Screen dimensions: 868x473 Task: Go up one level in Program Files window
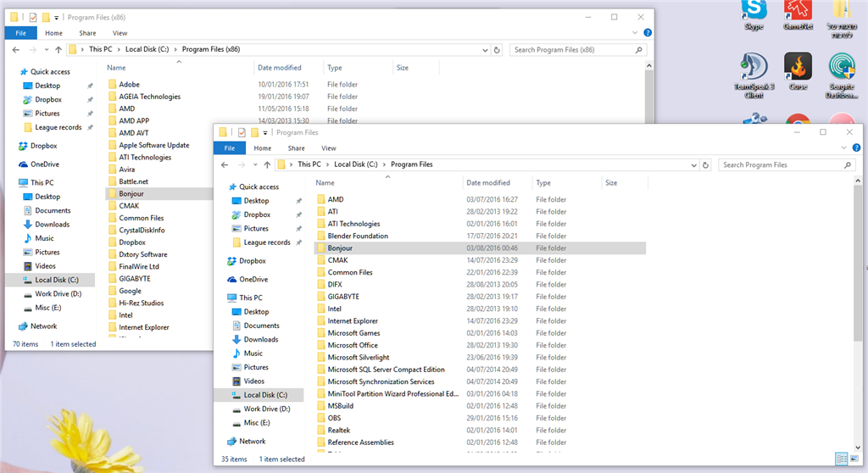(x=267, y=164)
